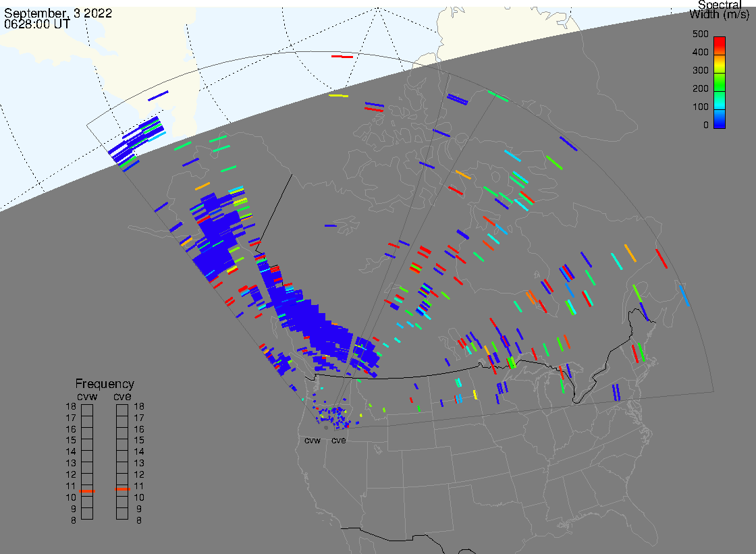Click the Spectral Width (m/s) title

720,9
